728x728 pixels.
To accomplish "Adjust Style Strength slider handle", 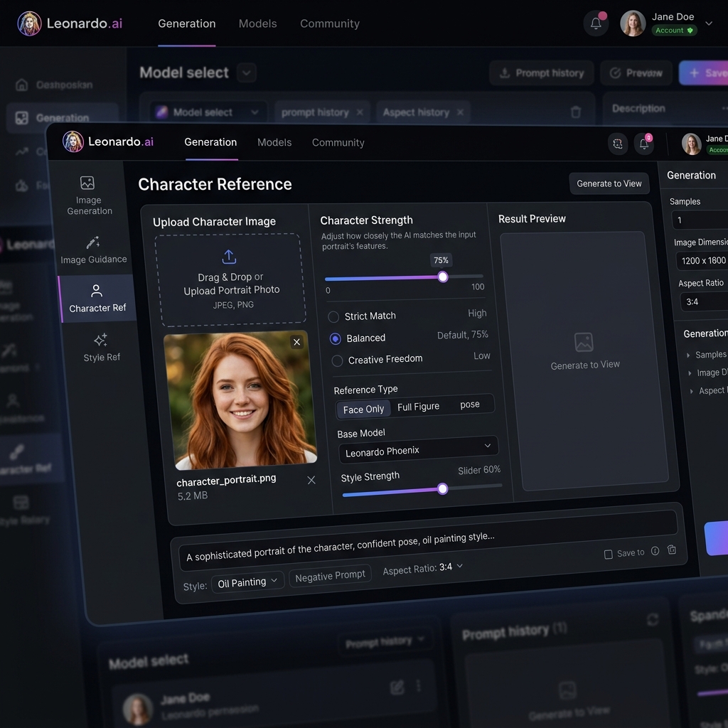I will point(443,488).
